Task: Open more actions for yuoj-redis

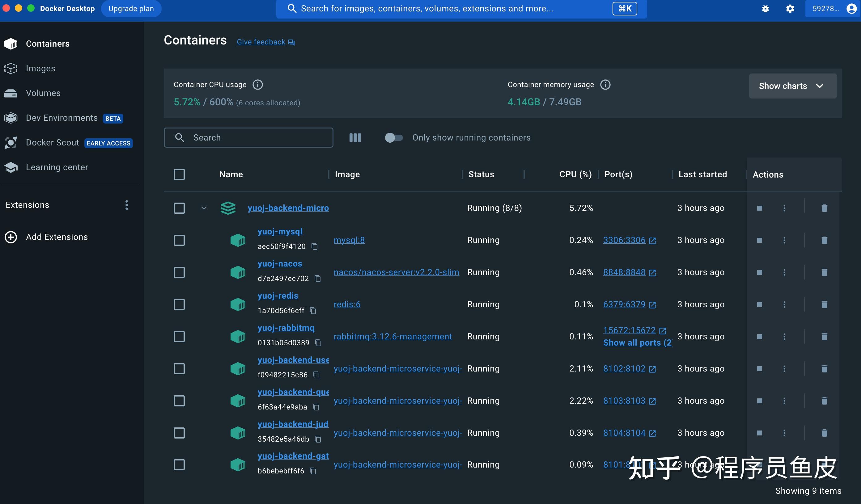Action: [x=784, y=304]
